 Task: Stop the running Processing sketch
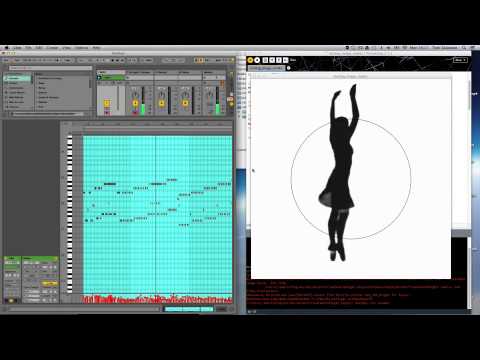(x=257, y=60)
